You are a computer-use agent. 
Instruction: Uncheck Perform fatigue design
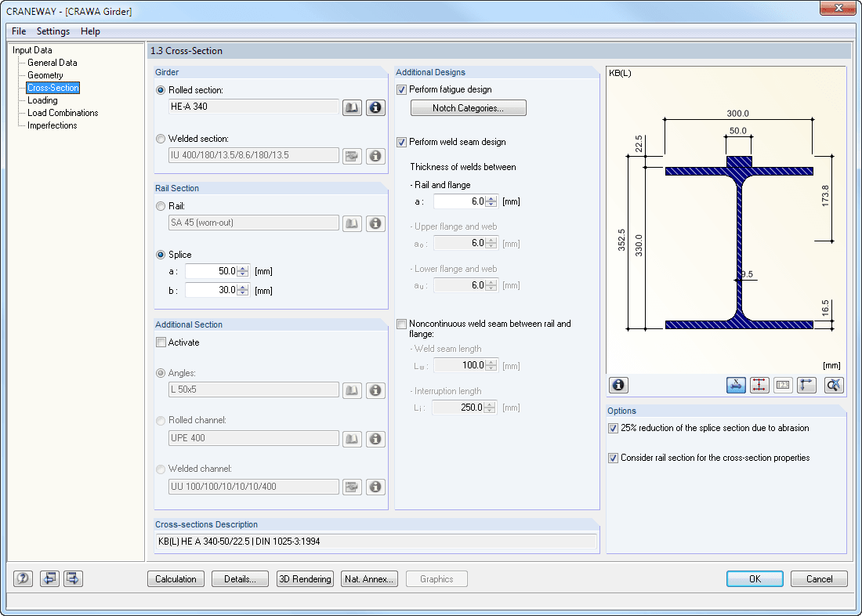tap(401, 89)
